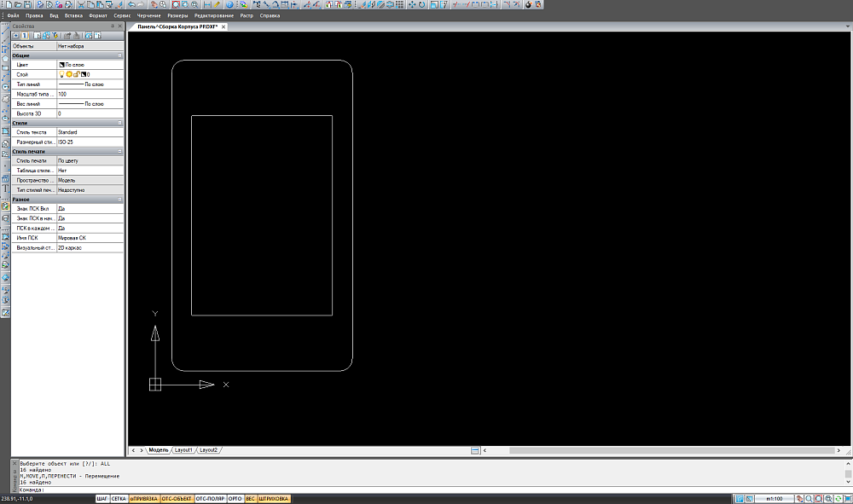Close the Панель^Сборка Корпуса document tab
Viewport: 853px width, 504px height.
[223, 26]
